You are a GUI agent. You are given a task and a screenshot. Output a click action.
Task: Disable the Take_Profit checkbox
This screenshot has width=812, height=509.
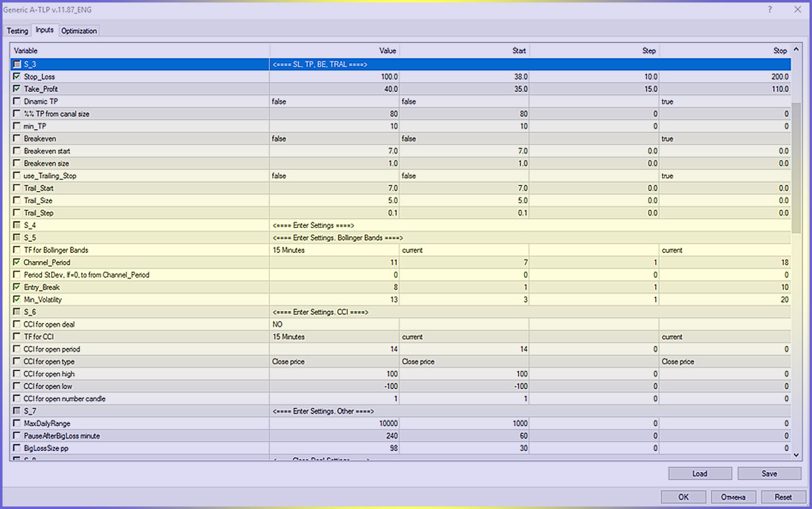point(17,89)
